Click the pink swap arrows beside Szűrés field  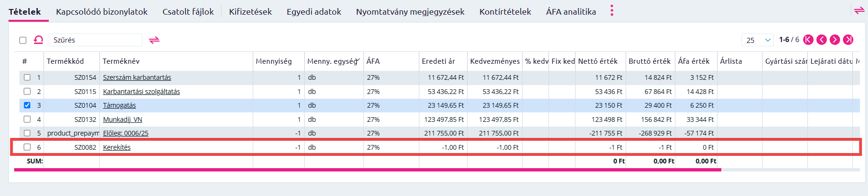pos(154,40)
